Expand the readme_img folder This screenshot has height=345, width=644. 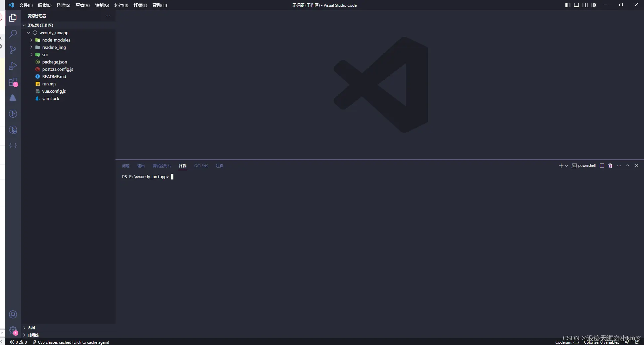click(x=69, y=47)
